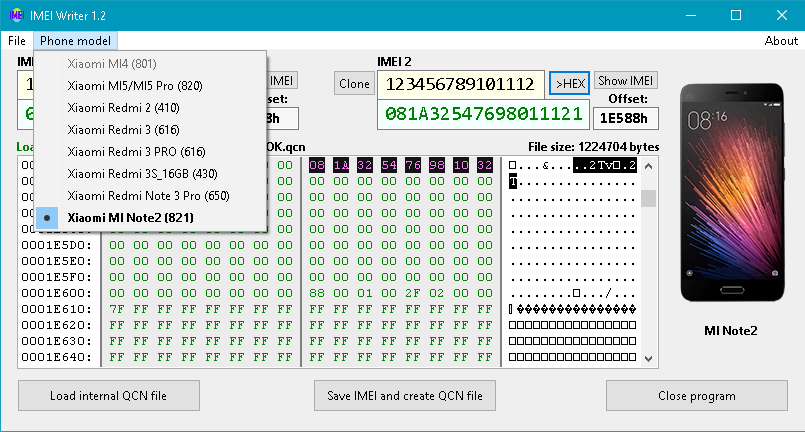The width and height of the screenshot is (805, 432).
Task: Click Load internal QCN file button
Action: click(x=109, y=396)
